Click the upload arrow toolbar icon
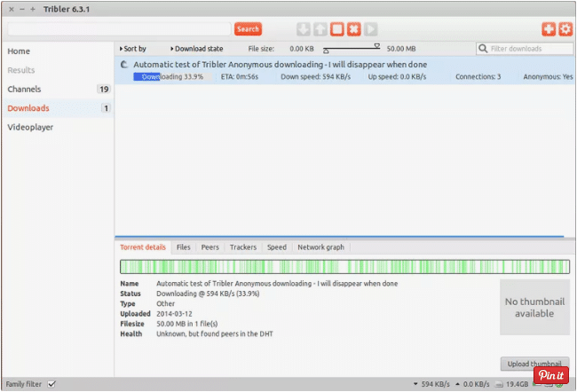Image resolution: width=577 pixels, height=392 pixels. point(320,29)
